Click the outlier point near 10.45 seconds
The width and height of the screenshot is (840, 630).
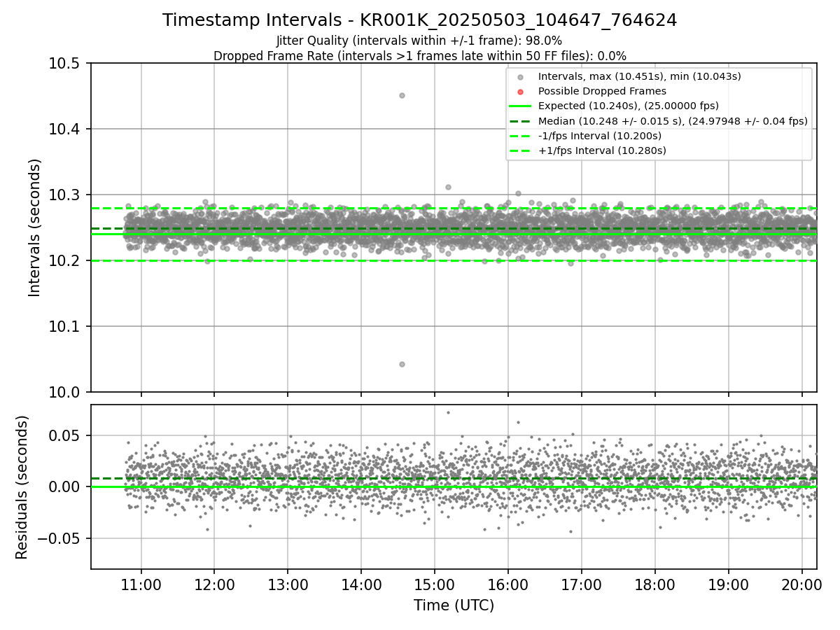[402, 95]
